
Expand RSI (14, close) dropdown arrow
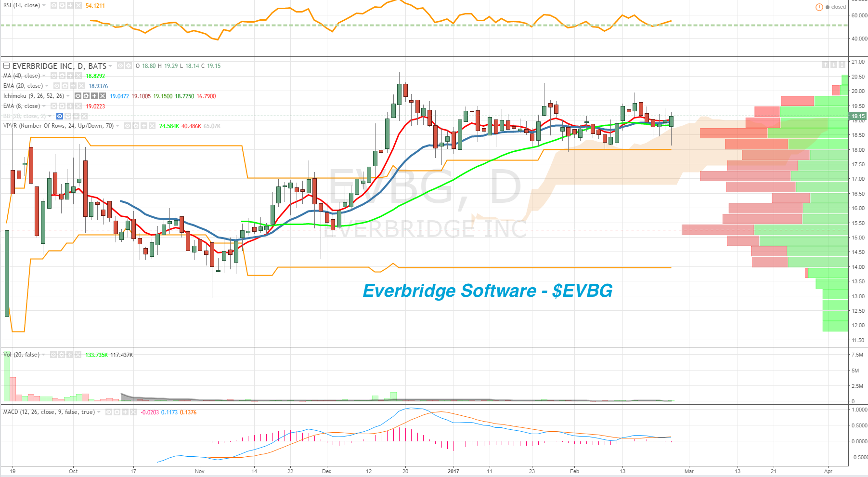pyautogui.click(x=44, y=6)
